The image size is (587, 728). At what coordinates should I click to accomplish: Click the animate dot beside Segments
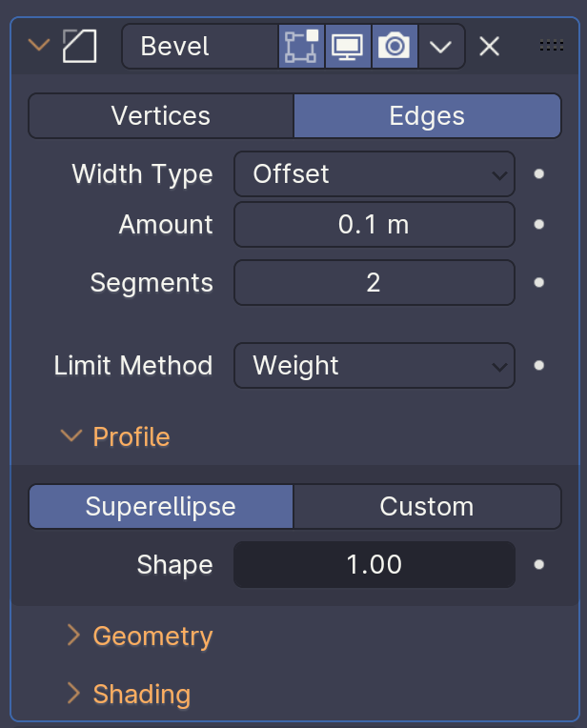[538, 282]
